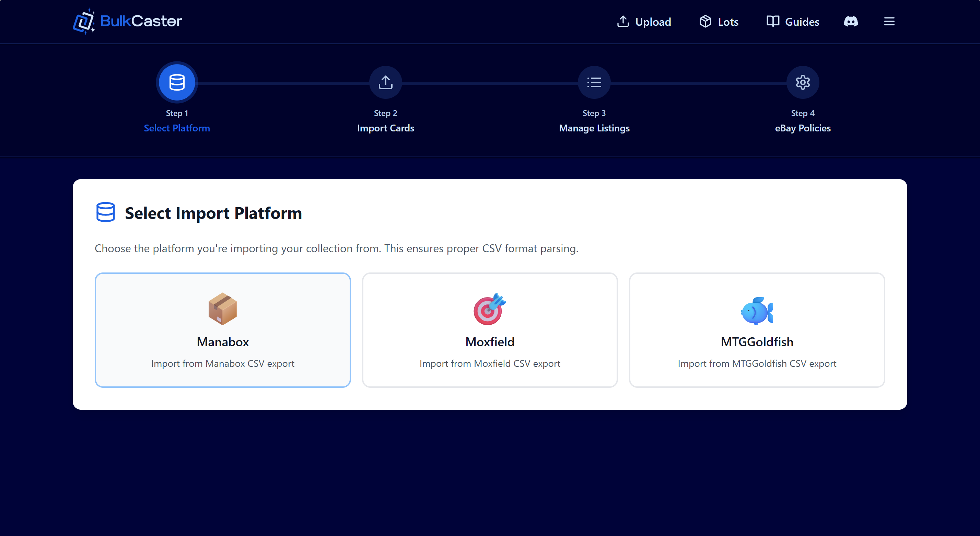Click the Step 2 upload circle icon

385,82
